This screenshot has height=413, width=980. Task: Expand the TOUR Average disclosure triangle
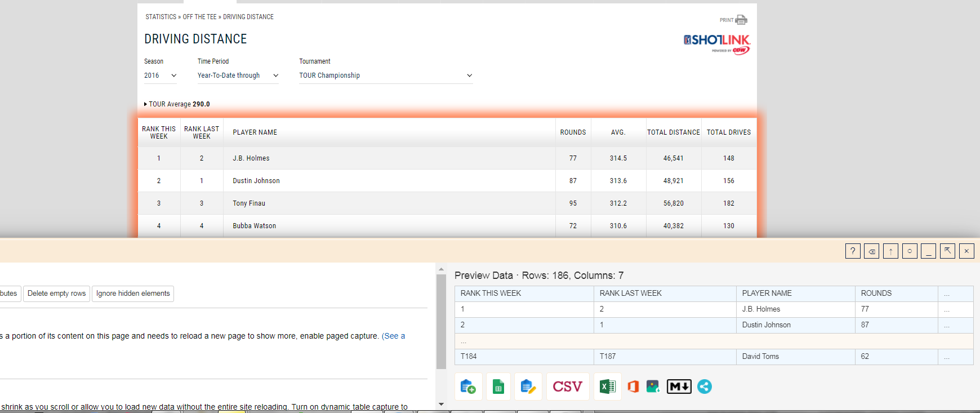click(x=145, y=104)
